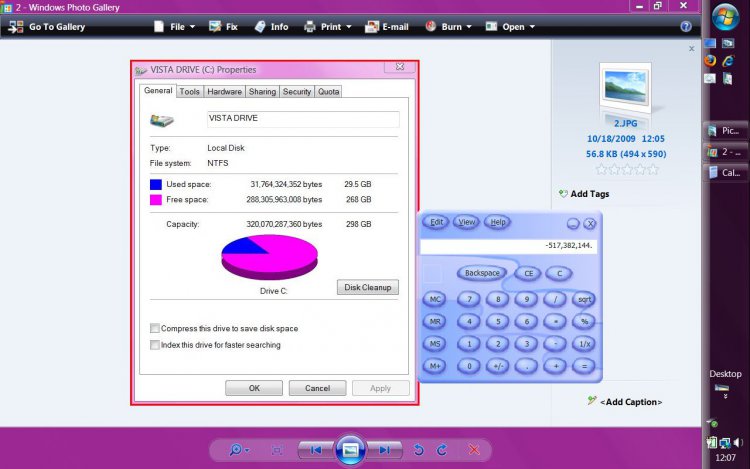Click the Switch between windows quick launch icon

728,43
